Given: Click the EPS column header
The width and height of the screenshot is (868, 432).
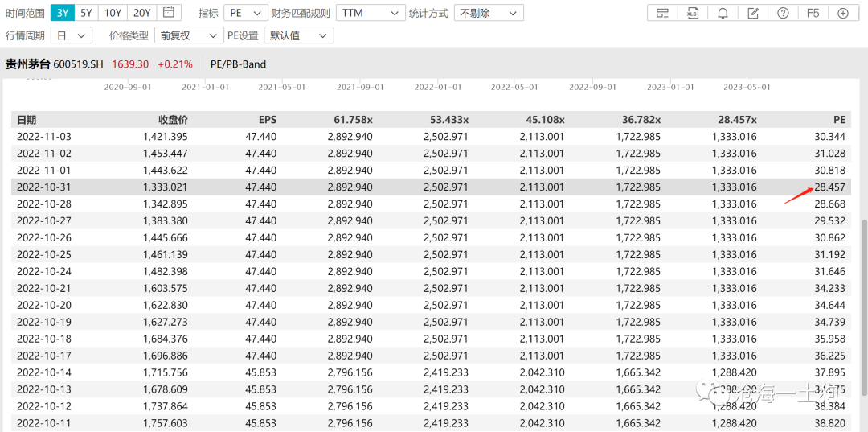Looking at the screenshot, I should (x=268, y=120).
